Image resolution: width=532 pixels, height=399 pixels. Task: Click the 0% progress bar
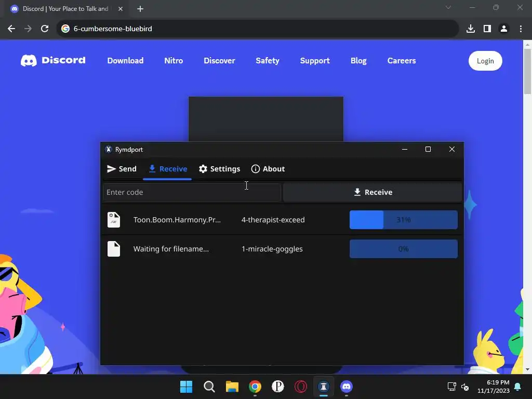point(403,249)
